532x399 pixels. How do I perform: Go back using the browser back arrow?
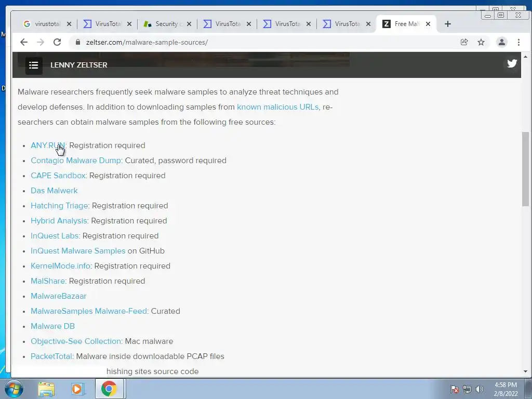pos(24,42)
